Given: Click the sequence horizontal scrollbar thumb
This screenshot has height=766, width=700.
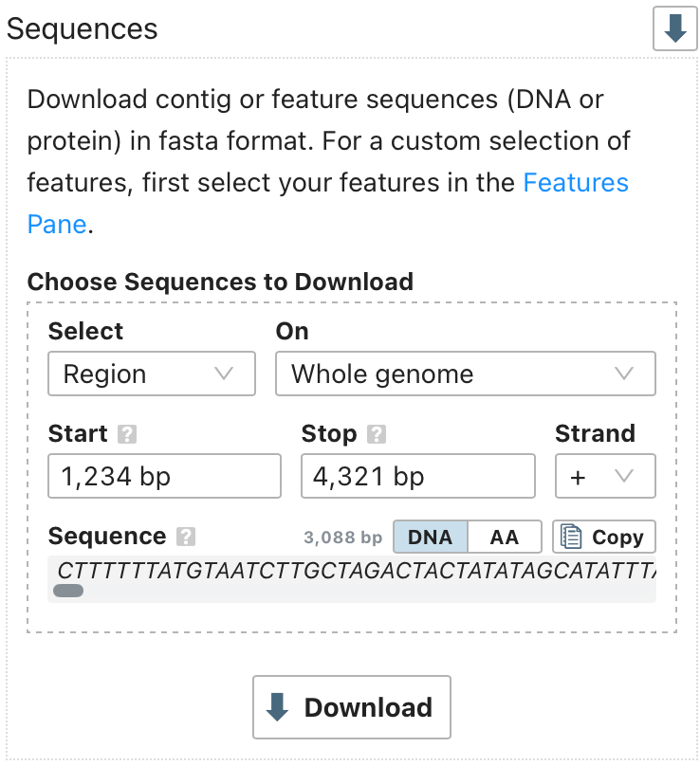Looking at the screenshot, I should (68, 591).
